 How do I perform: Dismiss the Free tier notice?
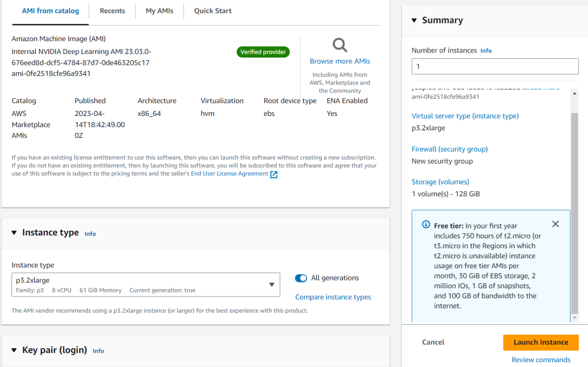pos(555,224)
